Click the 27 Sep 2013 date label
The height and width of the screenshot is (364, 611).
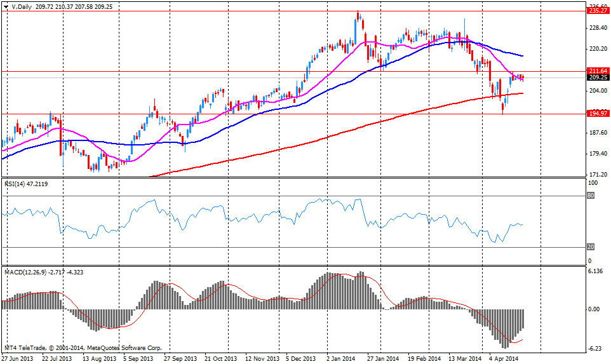180,358
